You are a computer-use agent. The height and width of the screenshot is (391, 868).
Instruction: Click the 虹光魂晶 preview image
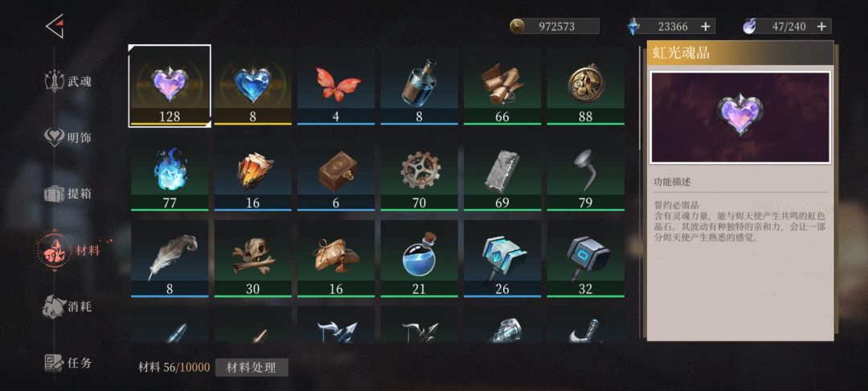pyautogui.click(x=740, y=117)
